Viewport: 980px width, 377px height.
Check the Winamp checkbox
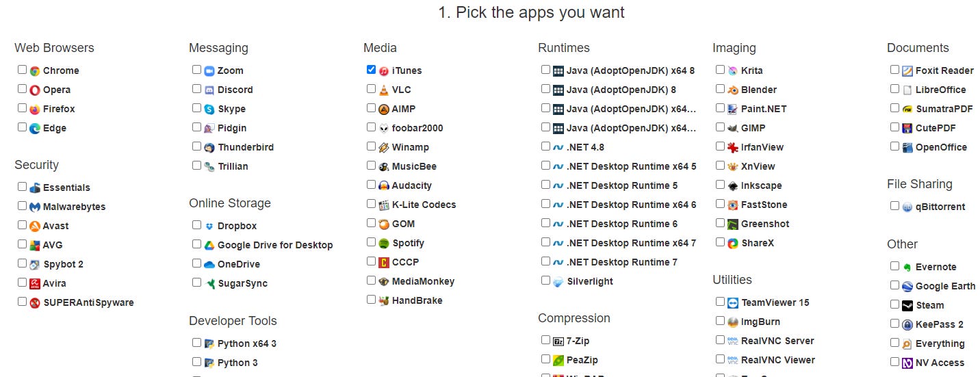(371, 146)
